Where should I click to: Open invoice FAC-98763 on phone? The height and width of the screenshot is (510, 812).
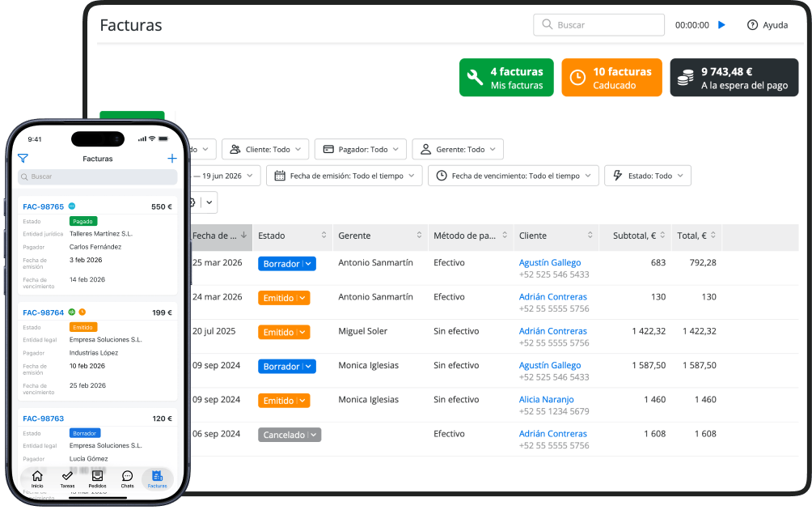tap(44, 419)
